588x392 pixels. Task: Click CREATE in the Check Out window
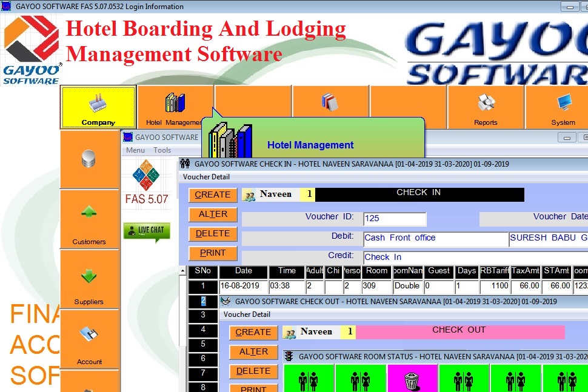coord(253,333)
